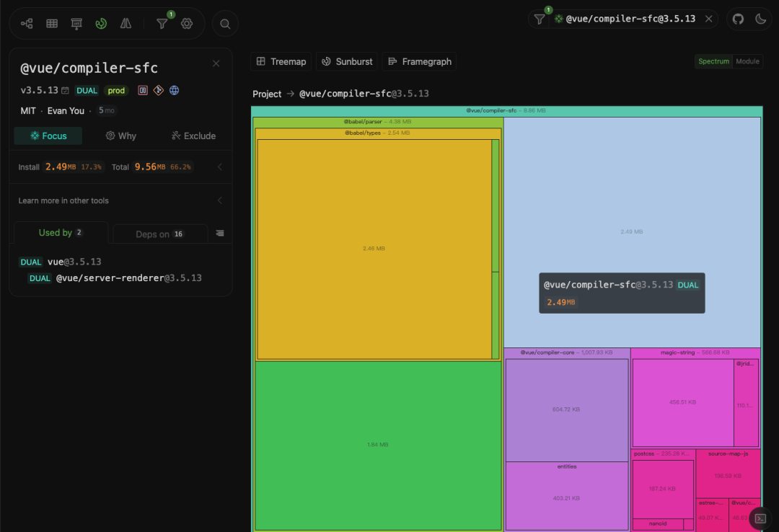Click the DUAL badge in package header
This screenshot has width=779, height=532.
click(87, 90)
